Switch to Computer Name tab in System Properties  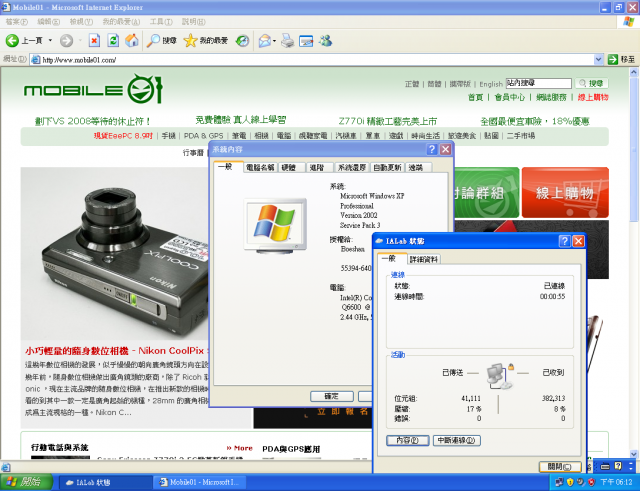pos(260,167)
